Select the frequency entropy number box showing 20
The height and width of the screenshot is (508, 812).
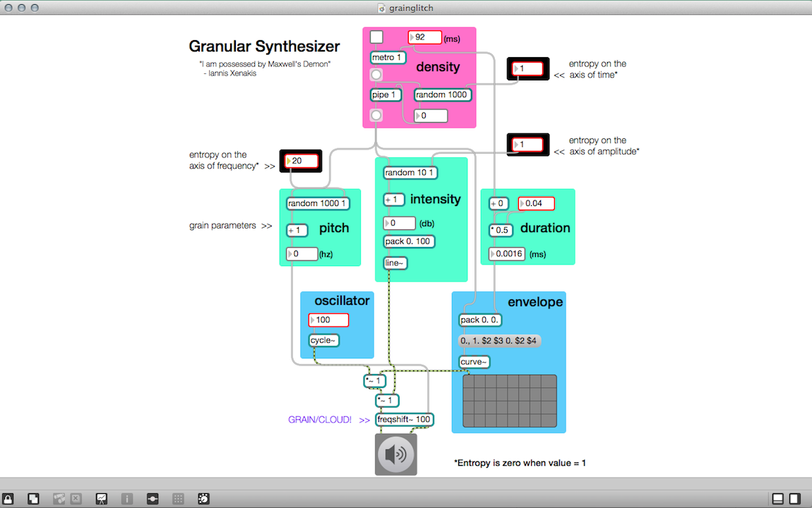tap(304, 161)
